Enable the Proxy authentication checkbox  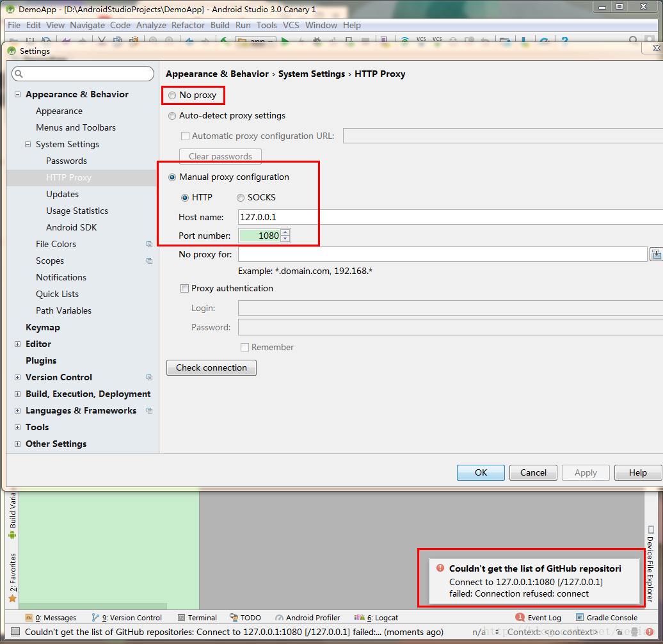184,288
